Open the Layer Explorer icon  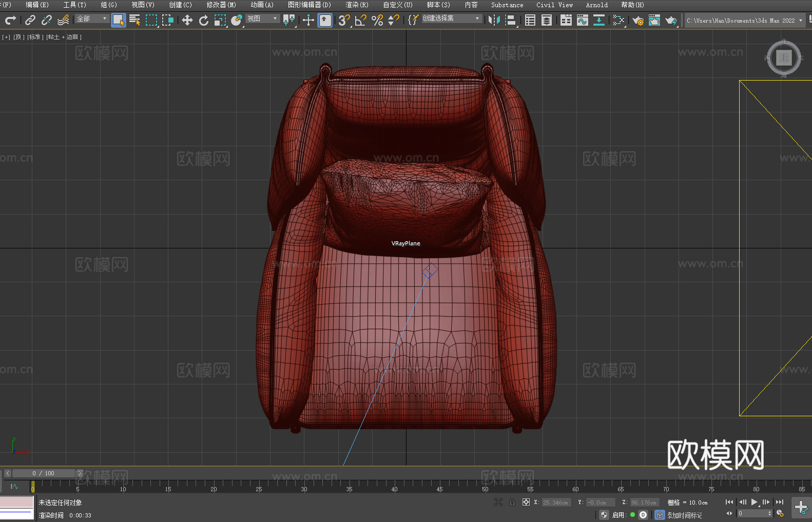547,20
